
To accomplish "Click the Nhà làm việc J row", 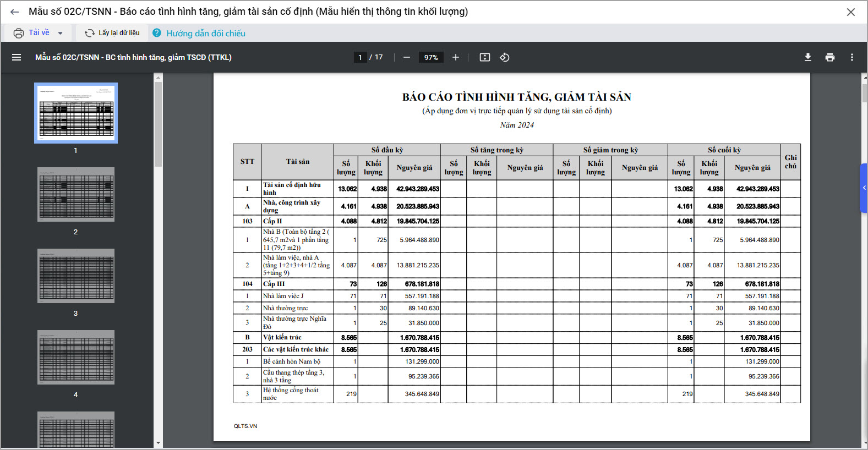I will (x=517, y=296).
